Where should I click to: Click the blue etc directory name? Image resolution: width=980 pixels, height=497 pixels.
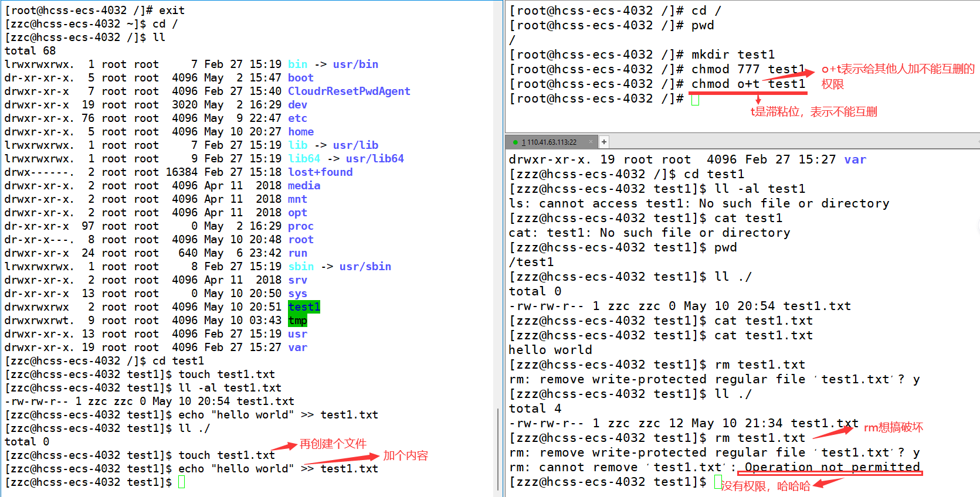pos(297,118)
